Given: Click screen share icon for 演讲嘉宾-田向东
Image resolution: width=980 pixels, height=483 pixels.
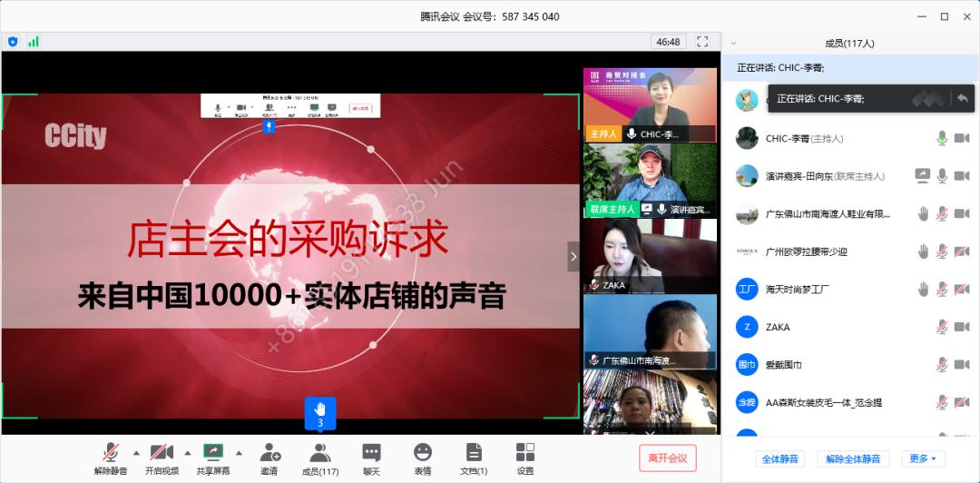Looking at the screenshot, I should tap(923, 176).
